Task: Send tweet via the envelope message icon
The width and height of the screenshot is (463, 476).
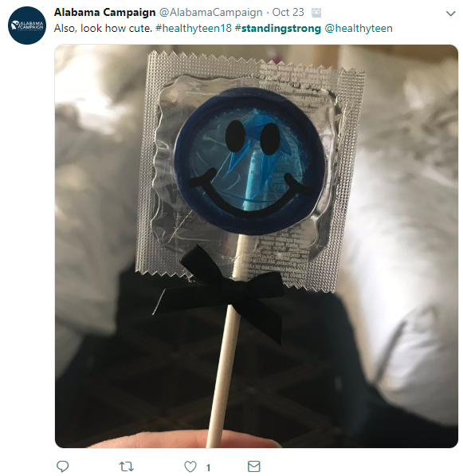Action: point(253,466)
